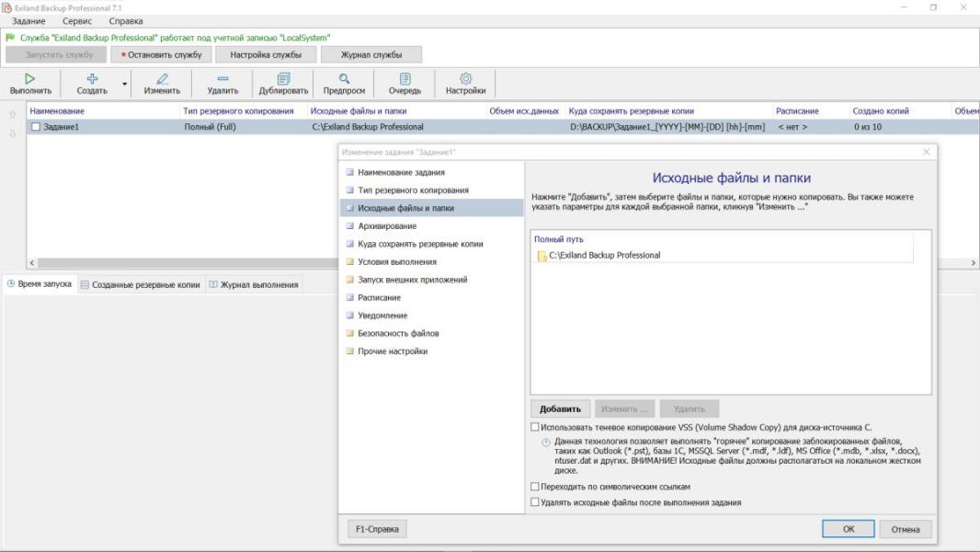
Task: Open Предпросм (Preview) magnifier icon
Action: (x=344, y=79)
